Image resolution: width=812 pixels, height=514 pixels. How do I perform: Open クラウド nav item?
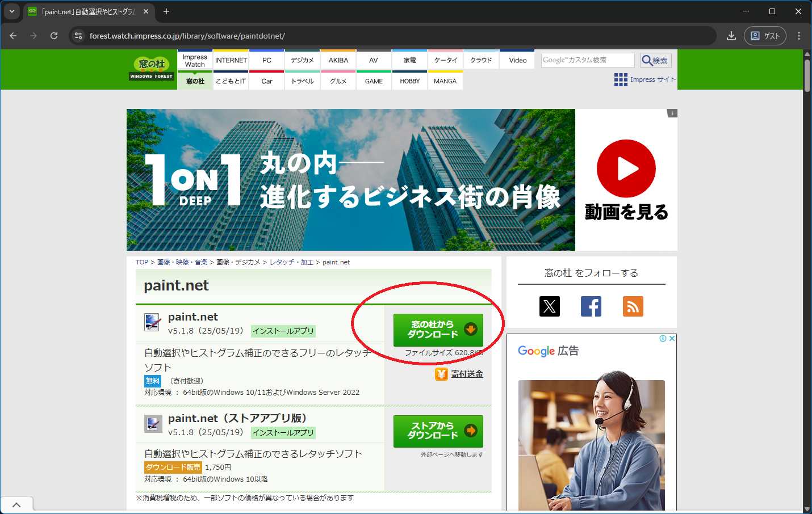481,60
